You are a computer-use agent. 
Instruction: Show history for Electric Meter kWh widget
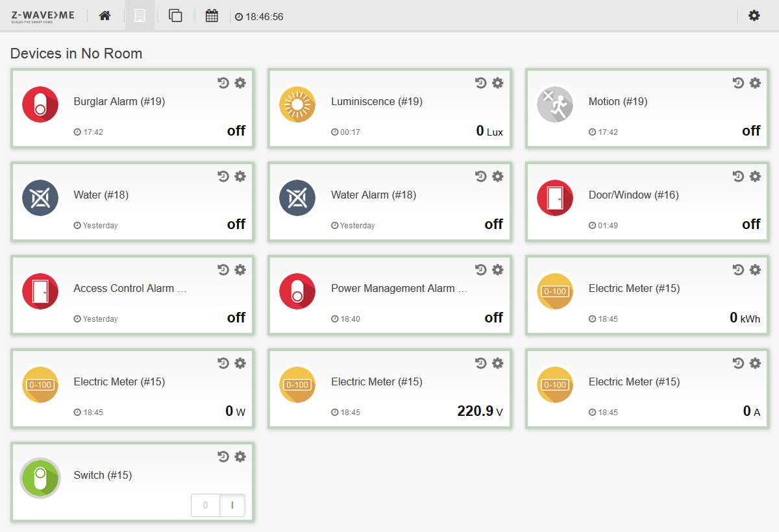pos(738,270)
